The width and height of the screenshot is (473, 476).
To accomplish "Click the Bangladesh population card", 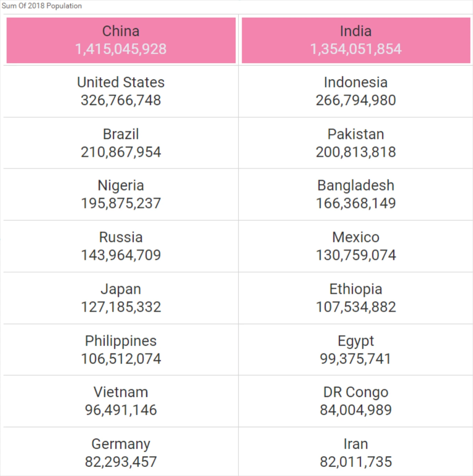I will click(x=356, y=194).
